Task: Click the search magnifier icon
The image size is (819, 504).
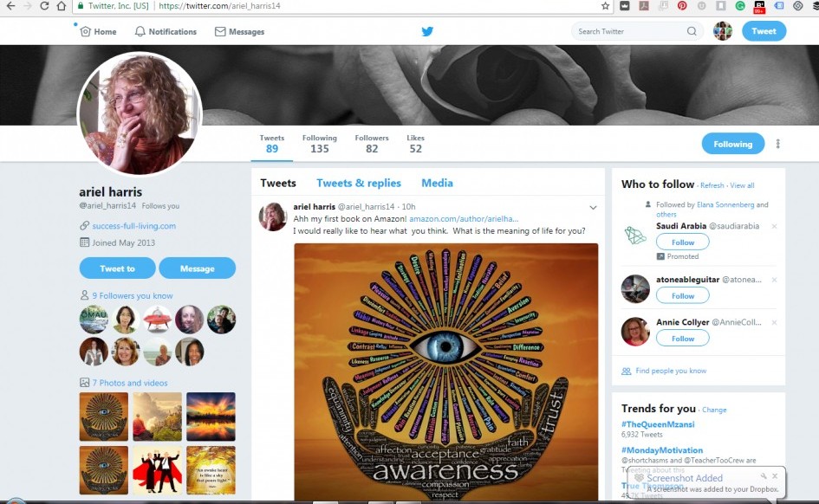Action: 692,31
